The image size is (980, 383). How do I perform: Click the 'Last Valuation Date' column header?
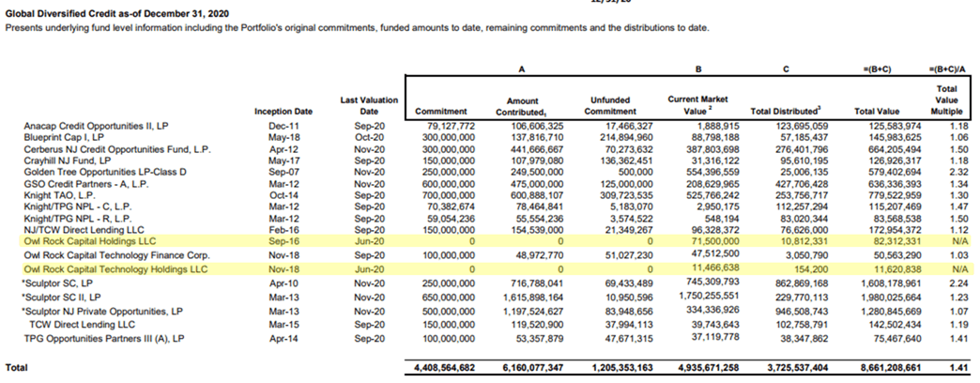369,105
